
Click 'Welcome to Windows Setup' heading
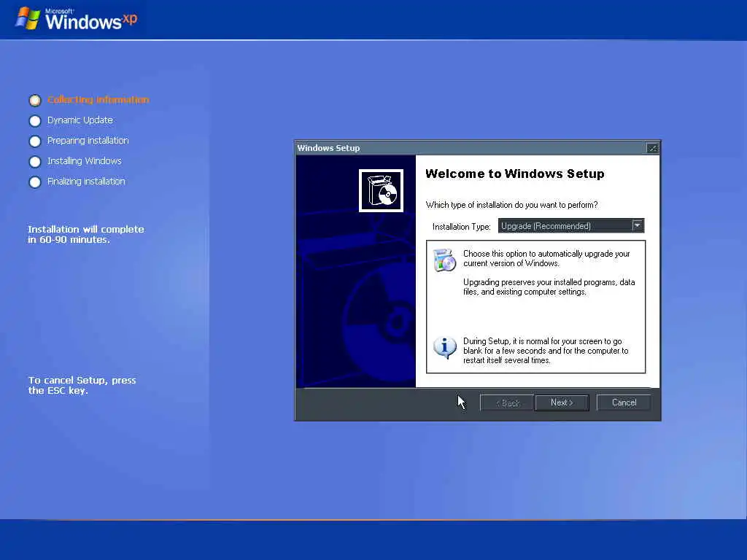click(x=514, y=174)
